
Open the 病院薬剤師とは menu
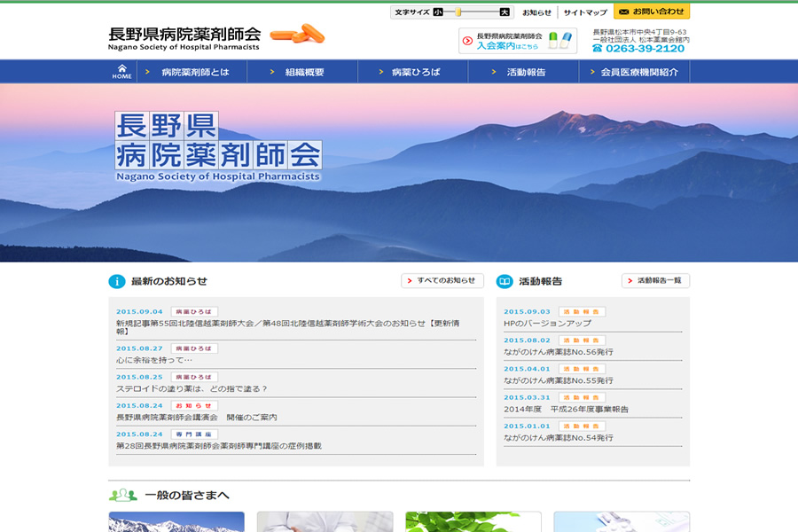[192, 72]
